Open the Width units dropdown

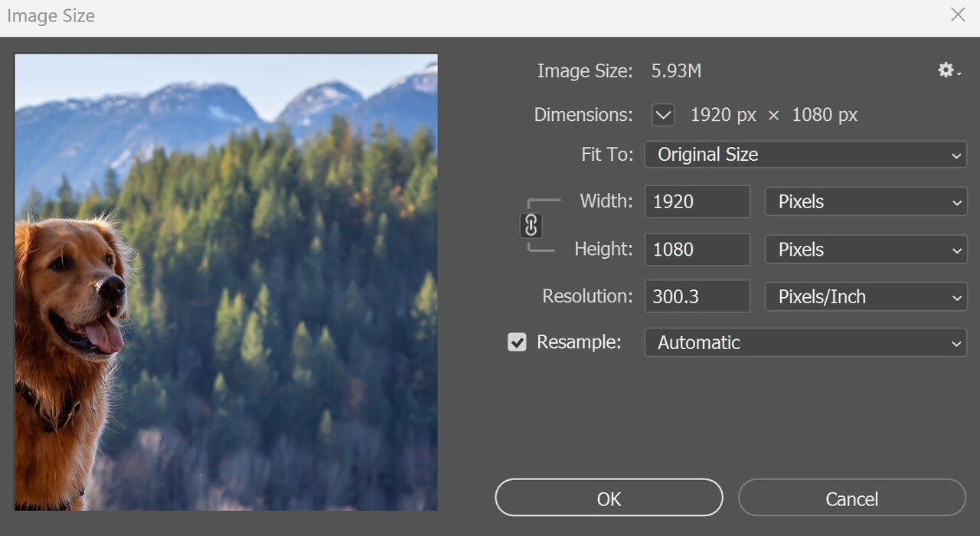(x=866, y=202)
